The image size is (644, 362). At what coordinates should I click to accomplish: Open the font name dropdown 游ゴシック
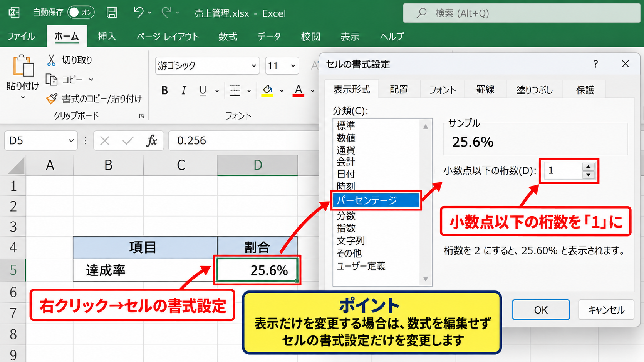click(x=254, y=66)
